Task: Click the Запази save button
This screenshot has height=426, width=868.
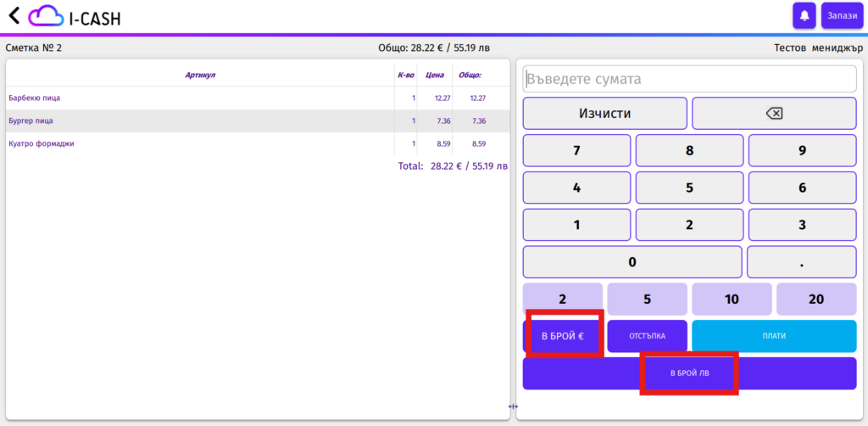Action: (x=842, y=15)
